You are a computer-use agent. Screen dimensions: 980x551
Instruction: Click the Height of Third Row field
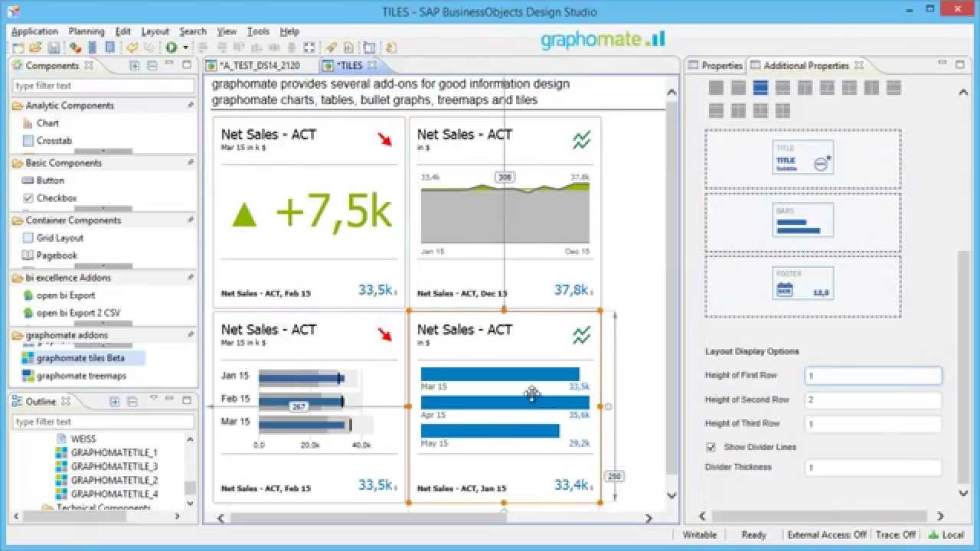(873, 423)
